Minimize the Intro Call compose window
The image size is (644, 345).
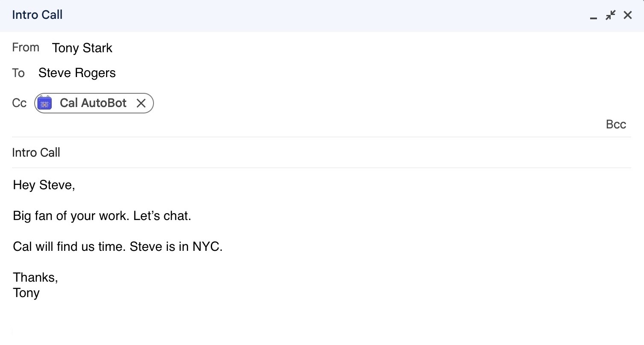pos(593,15)
